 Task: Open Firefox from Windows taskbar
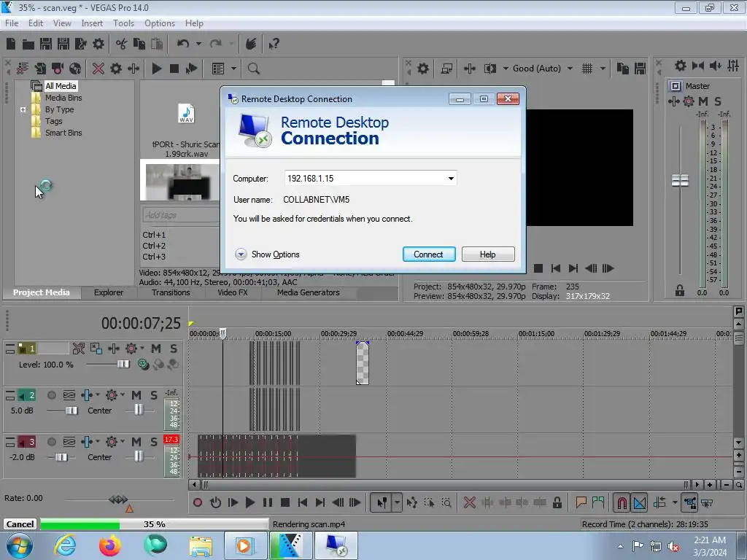pyautogui.click(x=109, y=545)
